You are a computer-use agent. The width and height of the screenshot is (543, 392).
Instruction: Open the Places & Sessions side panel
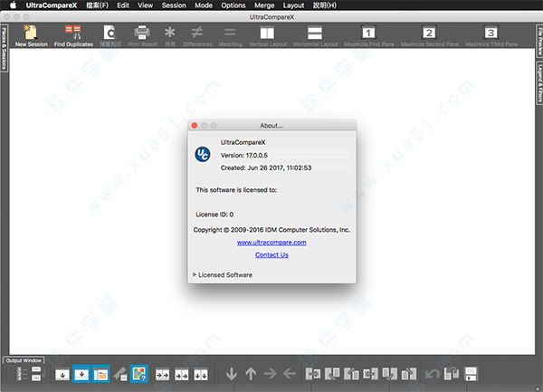coord(5,48)
